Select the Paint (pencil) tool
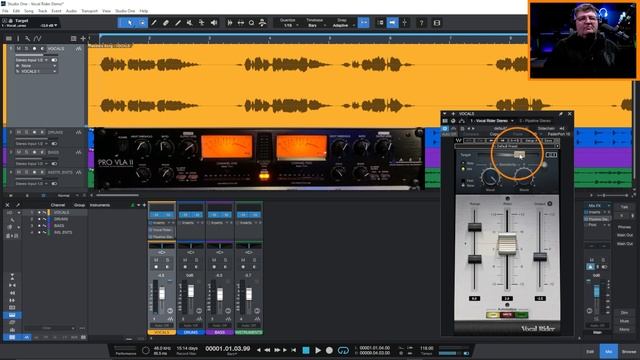Image resolution: width=640 pixels, height=360 pixels. pyautogui.click(x=178, y=23)
